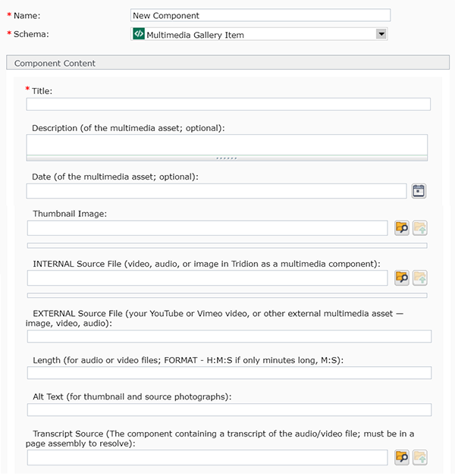The height and width of the screenshot is (476, 455).
Task: Browse for Transcript Source component
Action: 402,457
